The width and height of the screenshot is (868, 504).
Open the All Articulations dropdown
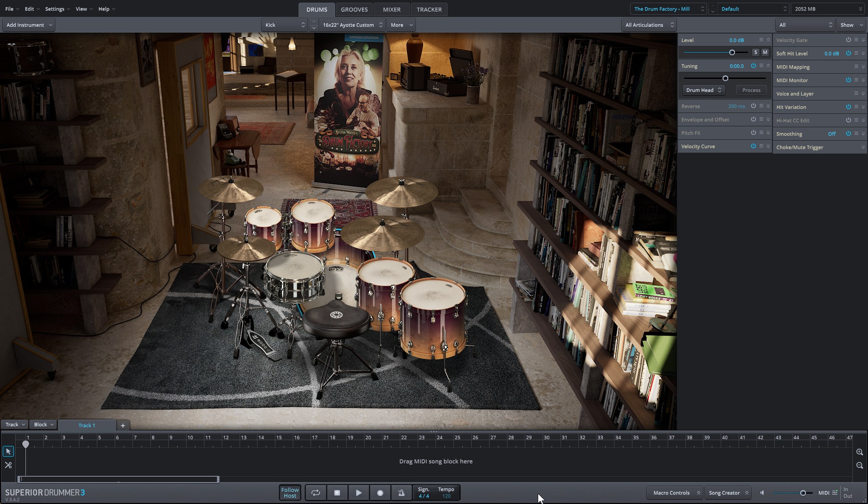click(649, 25)
